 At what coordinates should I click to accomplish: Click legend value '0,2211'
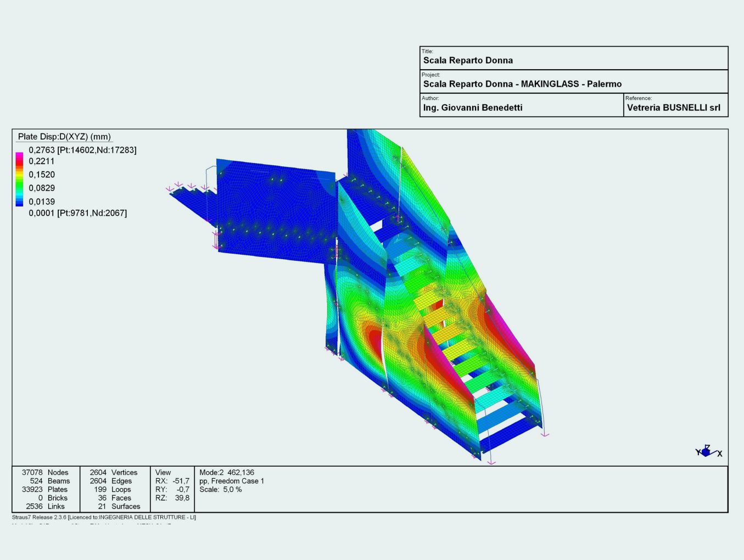42,161
